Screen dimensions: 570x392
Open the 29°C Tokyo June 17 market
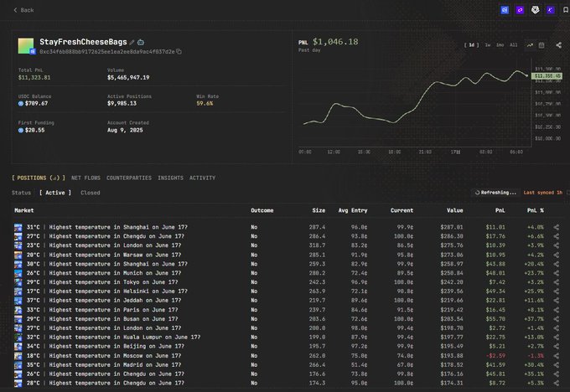point(102,282)
